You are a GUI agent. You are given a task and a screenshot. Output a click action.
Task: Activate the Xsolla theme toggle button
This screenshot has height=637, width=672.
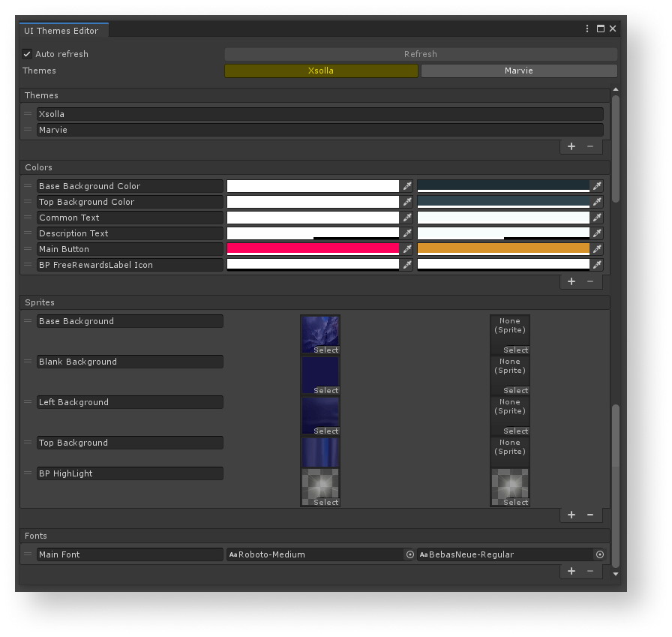[321, 71]
